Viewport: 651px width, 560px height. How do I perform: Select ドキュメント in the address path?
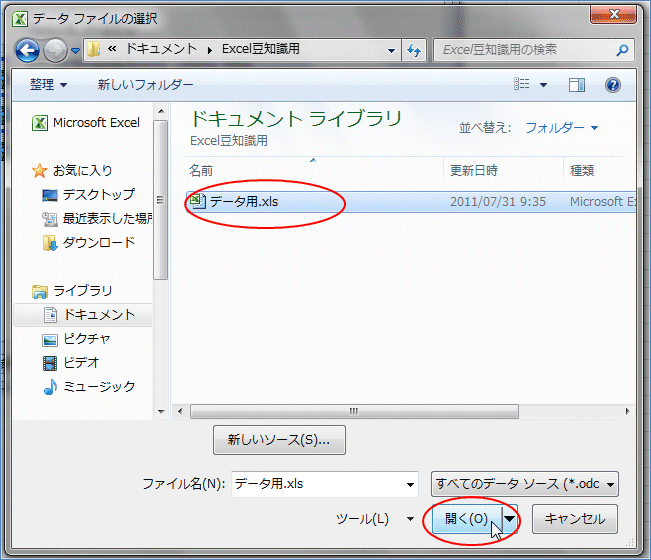click(161, 49)
